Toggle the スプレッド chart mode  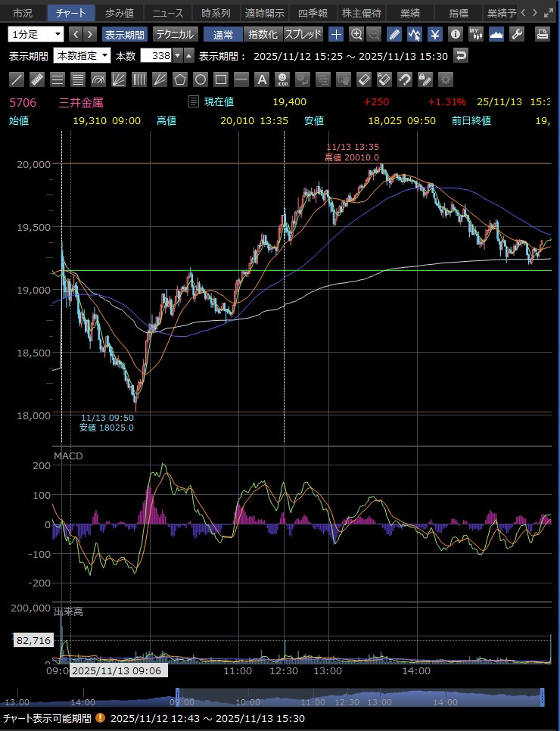click(303, 34)
